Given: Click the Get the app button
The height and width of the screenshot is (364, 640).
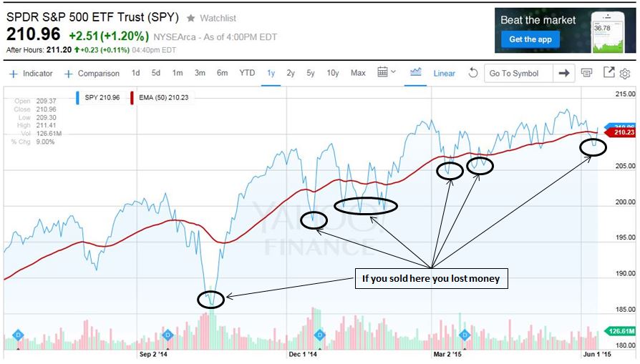Looking at the screenshot, I should click(530, 39).
